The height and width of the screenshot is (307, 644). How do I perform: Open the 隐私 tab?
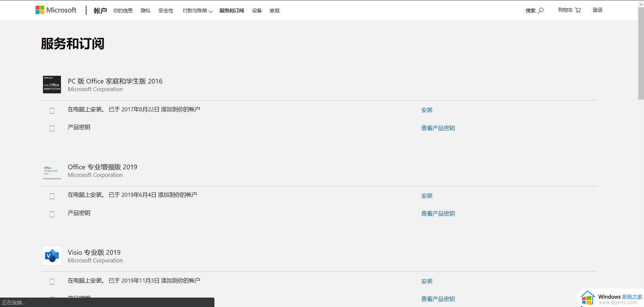[145, 11]
